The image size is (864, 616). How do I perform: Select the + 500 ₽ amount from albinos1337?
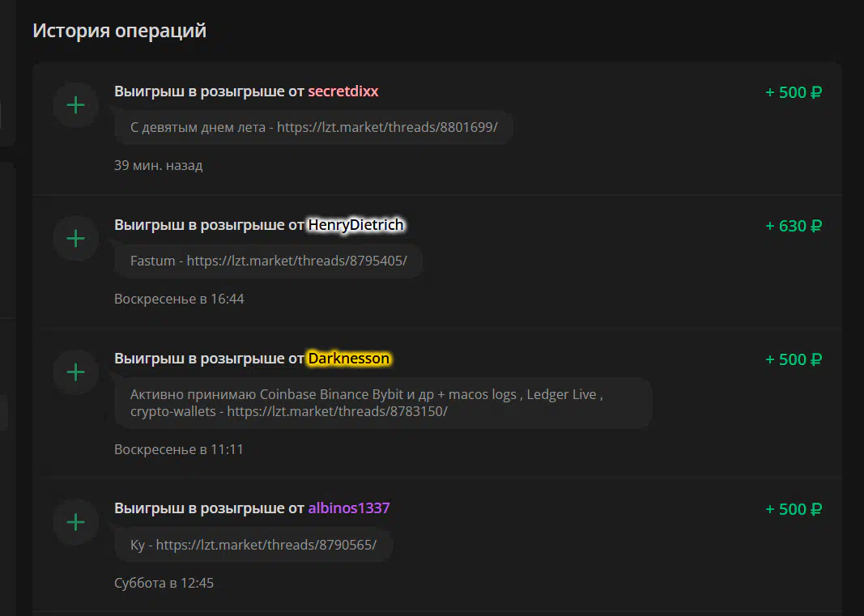794,509
